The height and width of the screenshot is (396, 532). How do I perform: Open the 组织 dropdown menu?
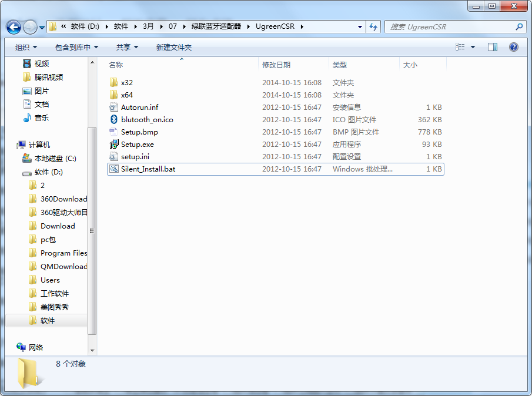26,47
